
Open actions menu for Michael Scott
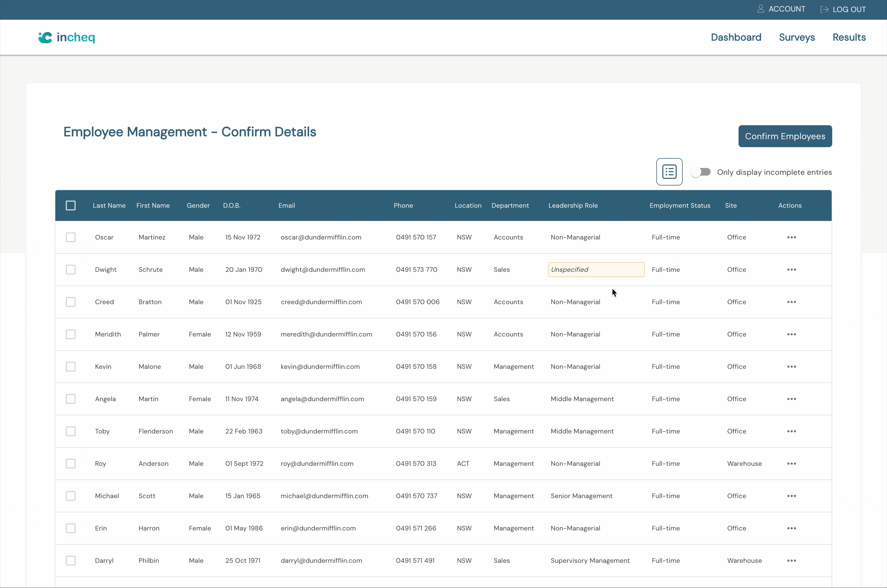[791, 496]
